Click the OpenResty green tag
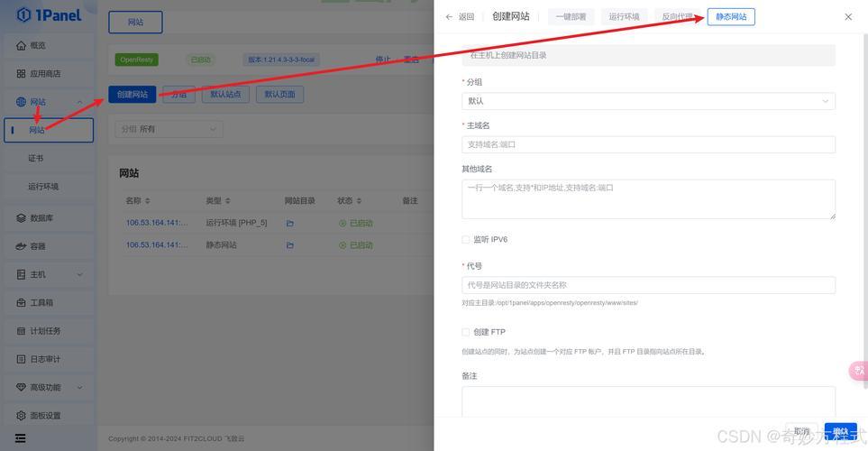Viewport: 868px width, 451px height. tap(137, 60)
